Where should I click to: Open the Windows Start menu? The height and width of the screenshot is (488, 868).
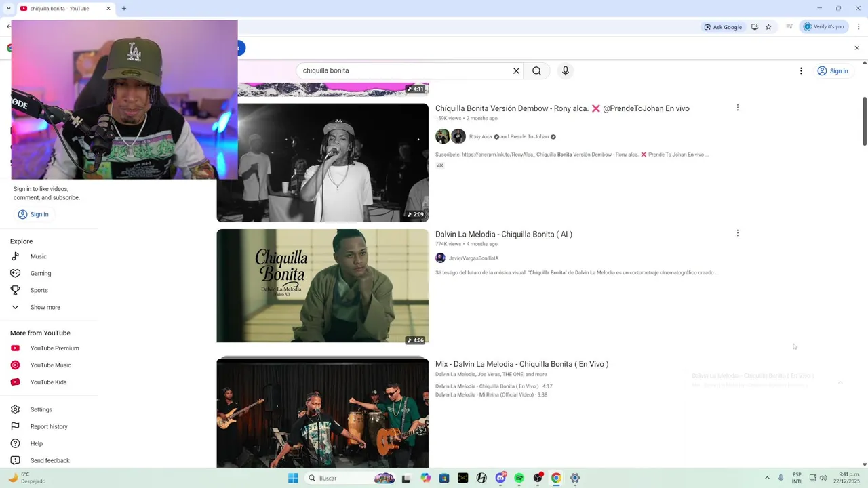click(x=293, y=478)
